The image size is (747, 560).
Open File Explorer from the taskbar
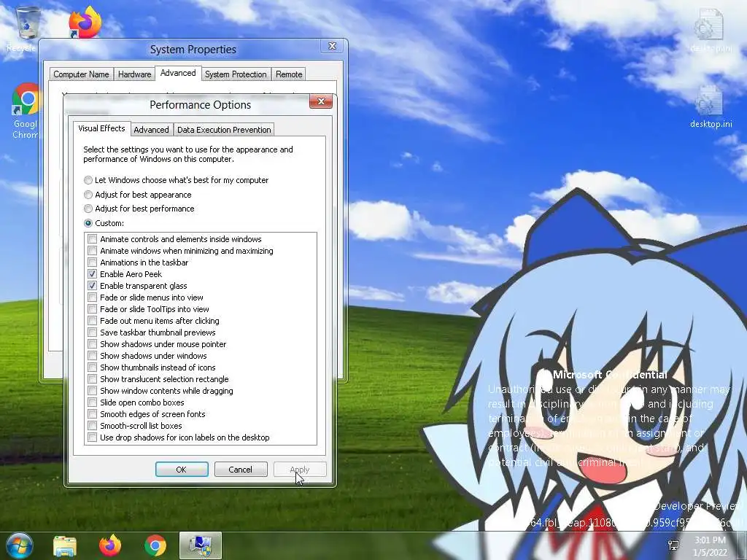(x=65, y=546)
